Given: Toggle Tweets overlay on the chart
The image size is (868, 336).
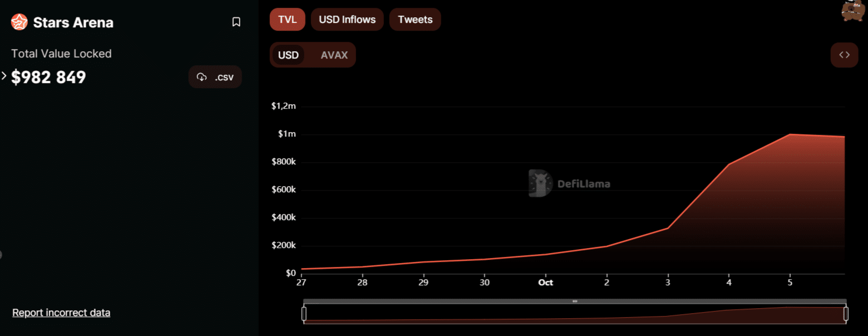Looking at the screenshot, I should 415,20.
